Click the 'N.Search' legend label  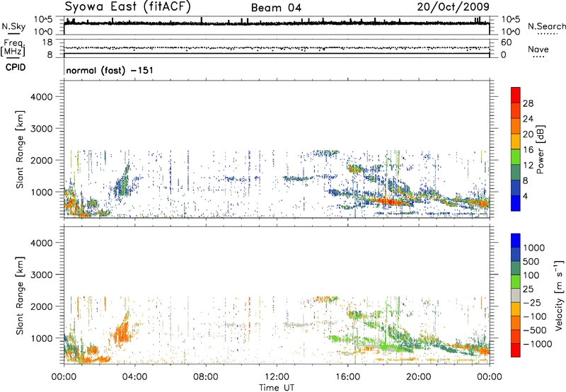pyautogui.click(x=546, y=26)
